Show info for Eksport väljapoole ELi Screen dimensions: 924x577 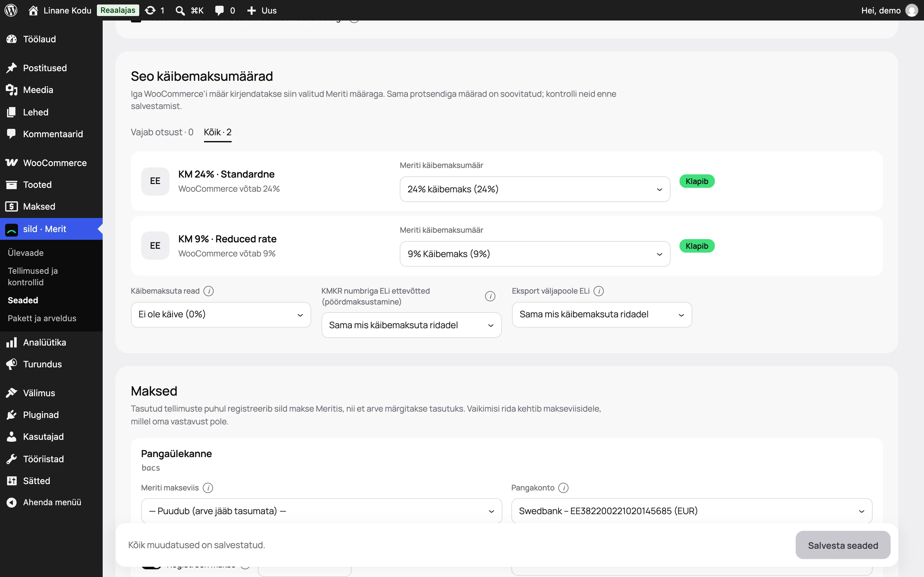click(x=599, y=291)
